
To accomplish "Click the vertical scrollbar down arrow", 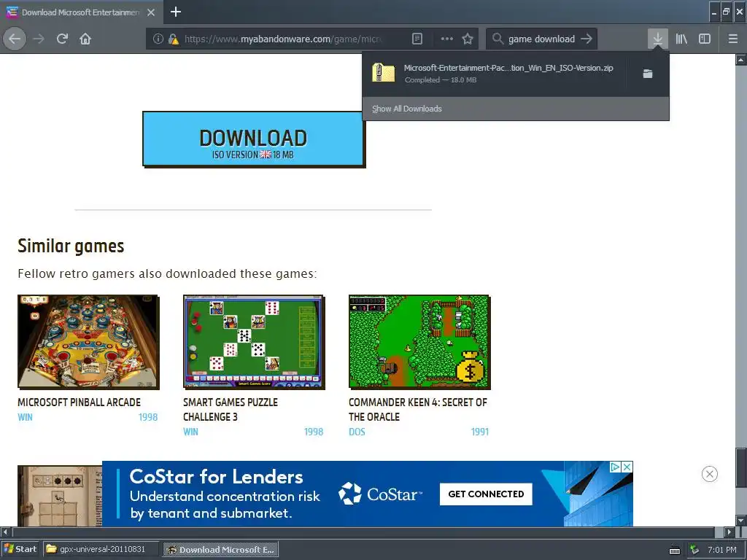I will pyautogui.click(x=741, y=519).
